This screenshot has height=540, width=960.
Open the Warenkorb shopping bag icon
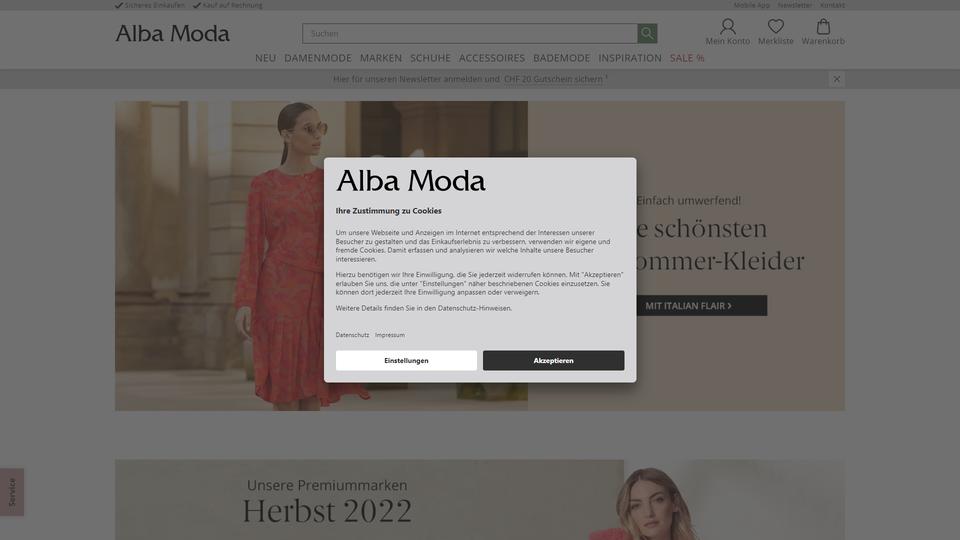pyautogui.click(x=823, y=26)
